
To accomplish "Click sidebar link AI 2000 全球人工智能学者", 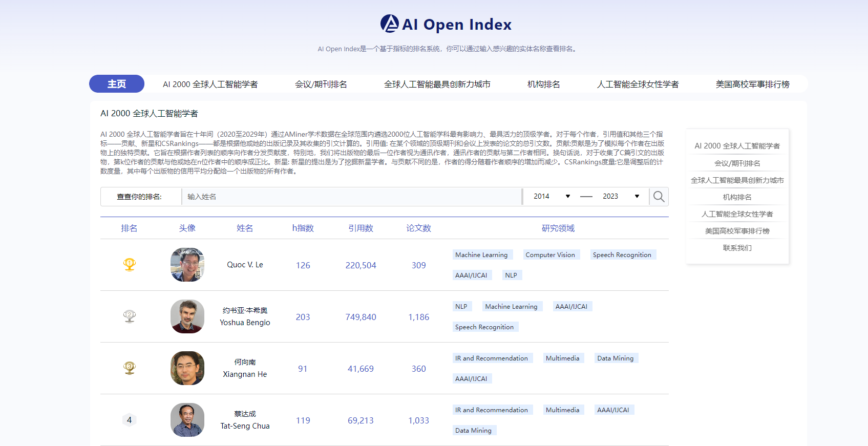I will coord(737,146).
